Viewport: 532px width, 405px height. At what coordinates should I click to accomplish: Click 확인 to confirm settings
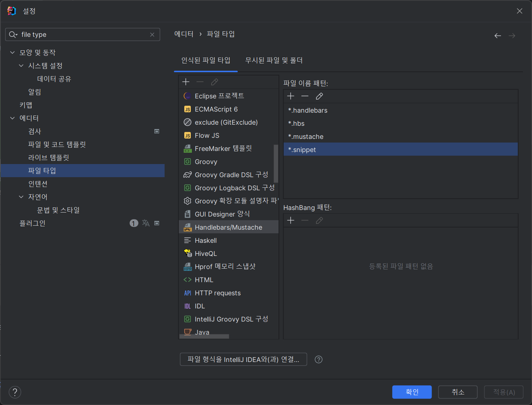(x=412, y=392)
